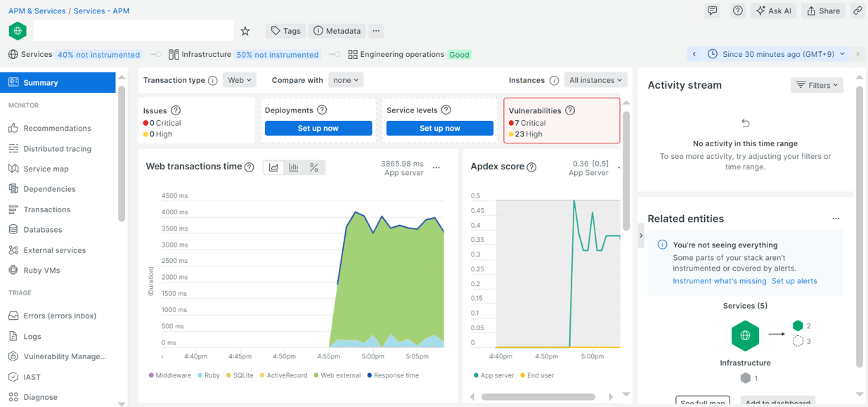
Task: Switch chart to histogram bar view
Action: 294,167
